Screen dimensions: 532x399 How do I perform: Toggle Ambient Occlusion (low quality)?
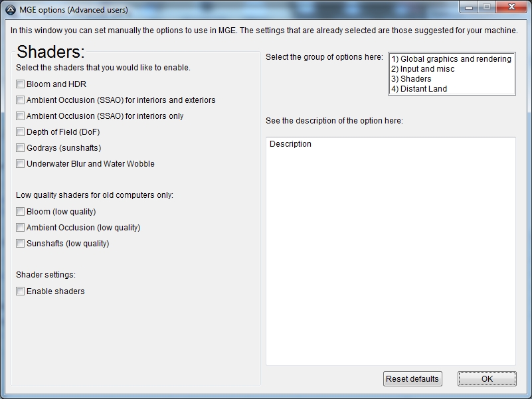point(21,228)
